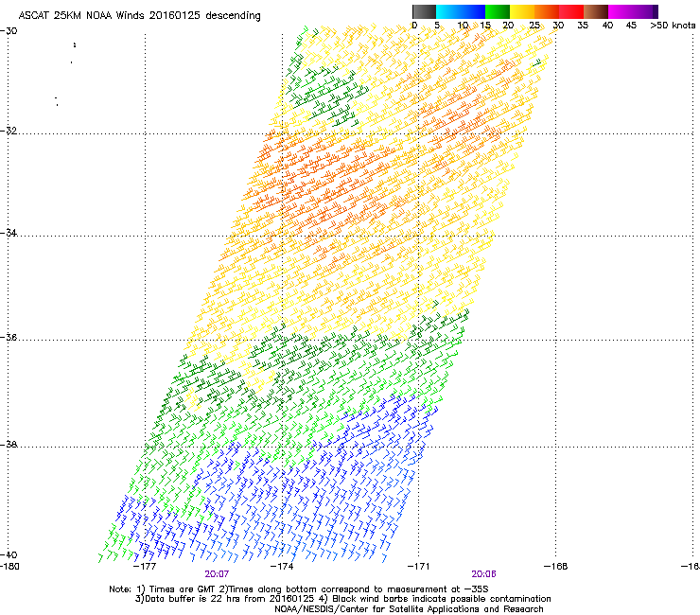The width and height of the screenshot is (700, 615).
Task: Click the latitude label '-36'
Action: click(x=9, y=337)
